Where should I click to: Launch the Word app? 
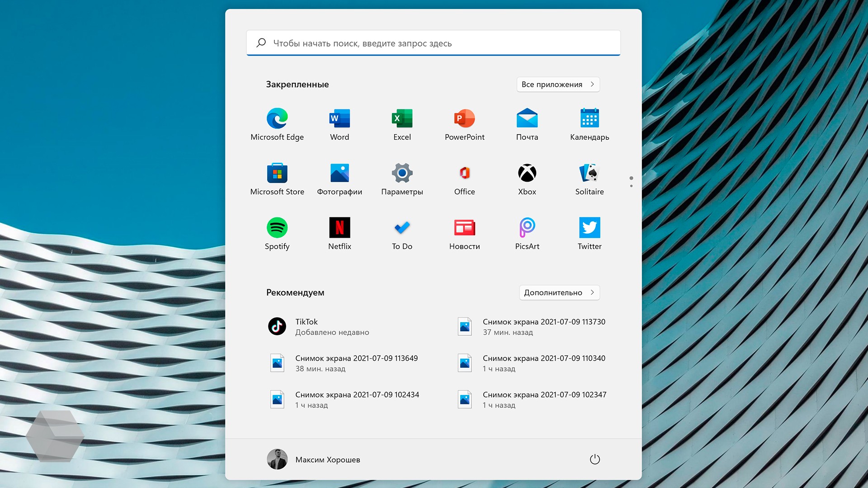tap(340, 125)
